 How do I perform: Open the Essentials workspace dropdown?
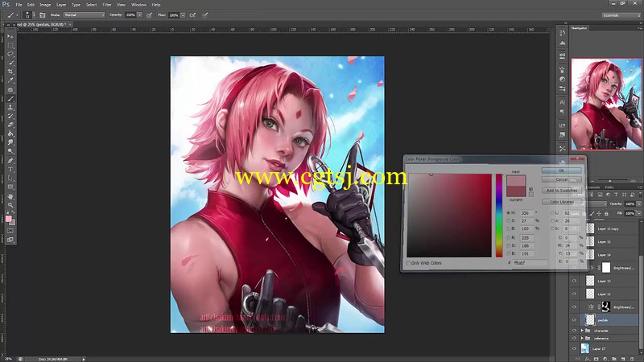click(621, 15)
